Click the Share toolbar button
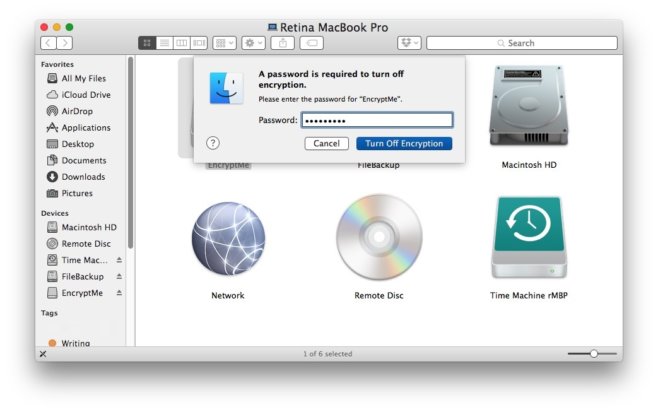 (283, 43)
